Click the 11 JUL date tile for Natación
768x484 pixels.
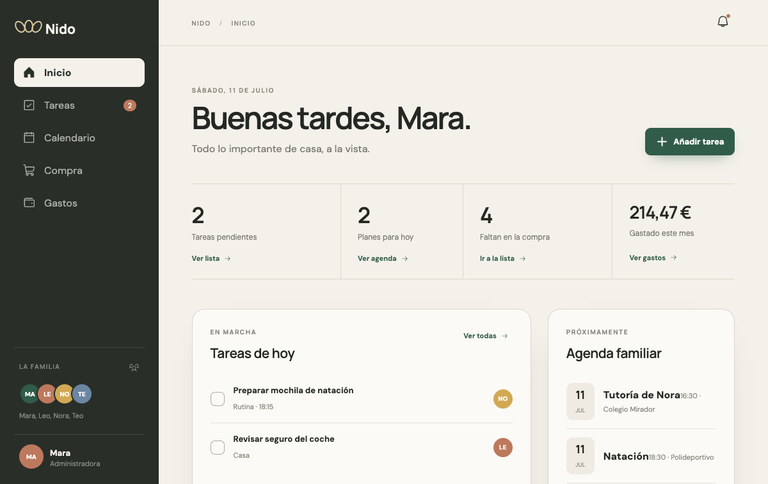click(580, 456)
